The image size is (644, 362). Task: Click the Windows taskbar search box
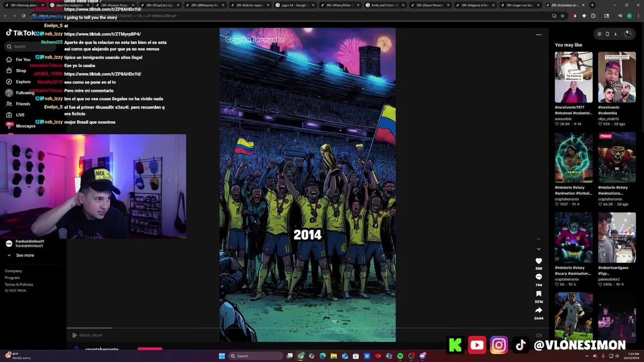[x=256, y=356]
